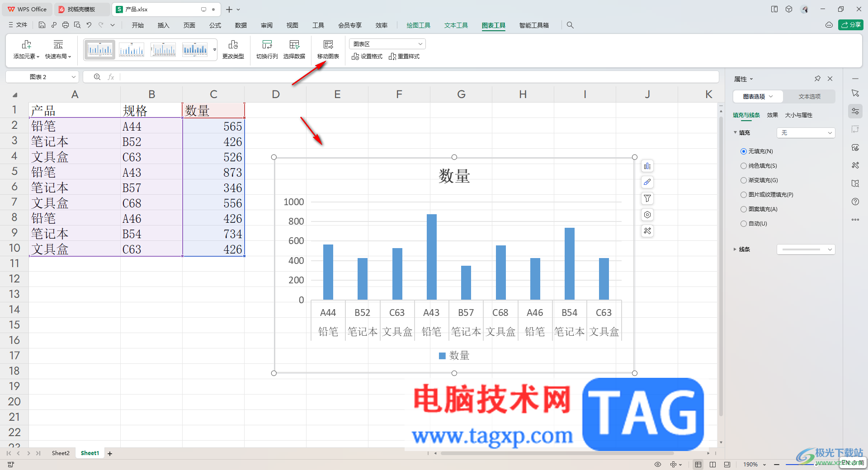The width and height of the screenshot is (868, 470).
Task: Select the fourth chart style thumbnail
Action: tap(195, 49)
